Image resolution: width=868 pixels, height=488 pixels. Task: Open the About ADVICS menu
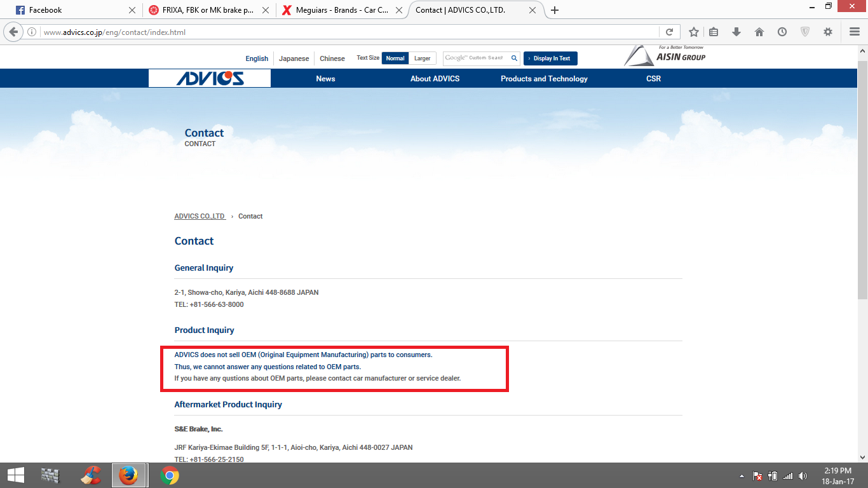pyautogui.click(x=435, y=79)
